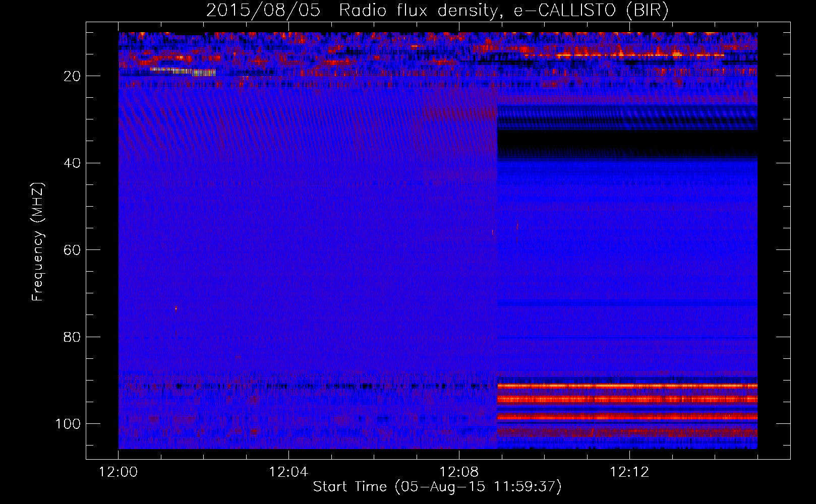Click the "12:08" time tick label

click(x=459, y=472)
